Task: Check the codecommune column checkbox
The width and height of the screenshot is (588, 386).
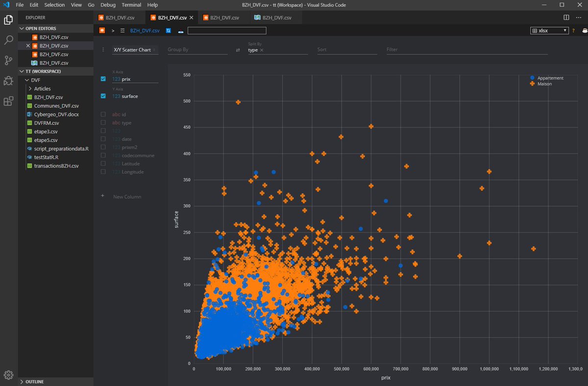Action: (103, 155)
